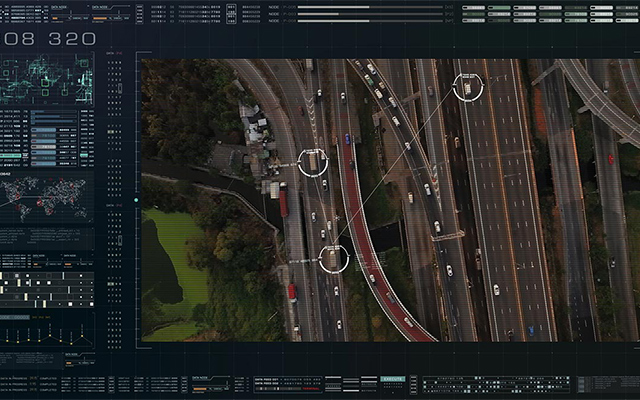Select the middle circled truck target marker

313,161
